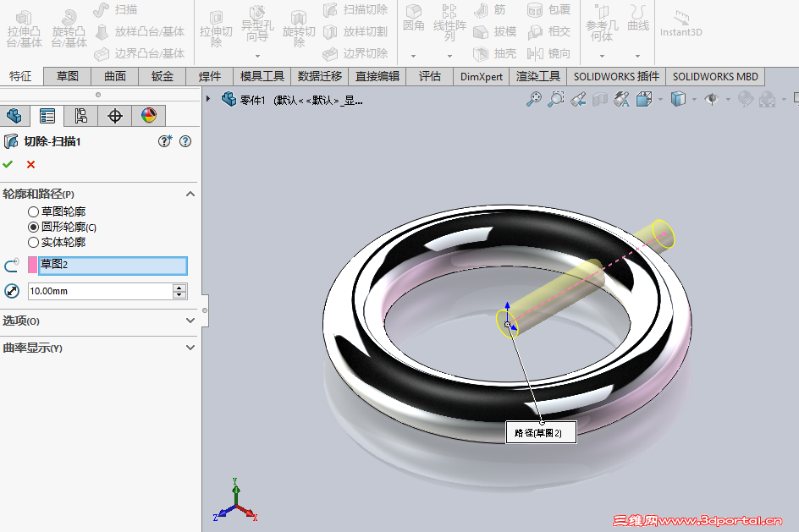
Task: Open the DisplayManager color ball tab
Action: click(x=149, y=116)
